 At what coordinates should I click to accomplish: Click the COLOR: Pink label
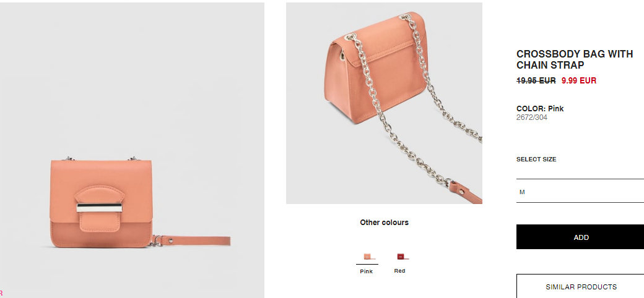(x=540, y=109)
